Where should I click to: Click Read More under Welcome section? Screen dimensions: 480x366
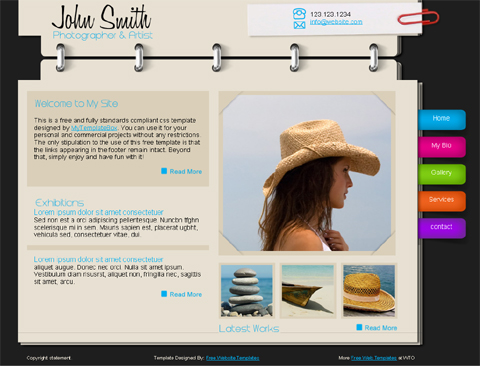[x=186, y=172]
